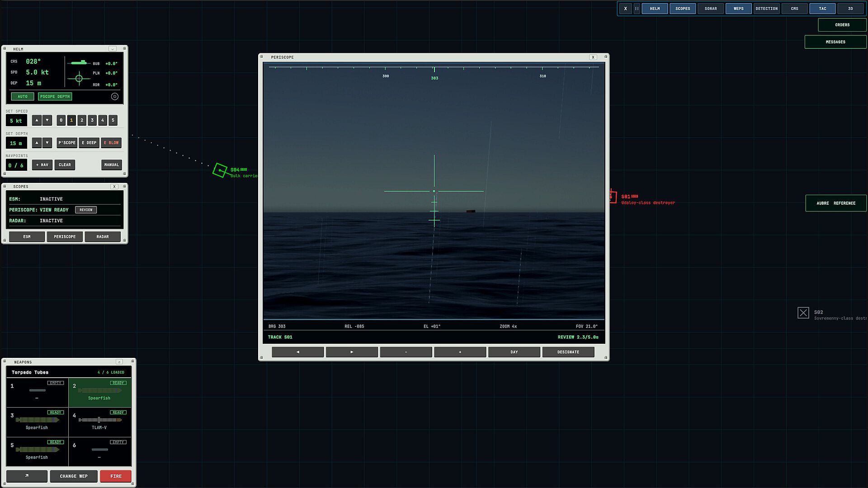This screenshot has height=488, width=868.
Task: Open the CMS panel tab
Action: click(795, 9)
